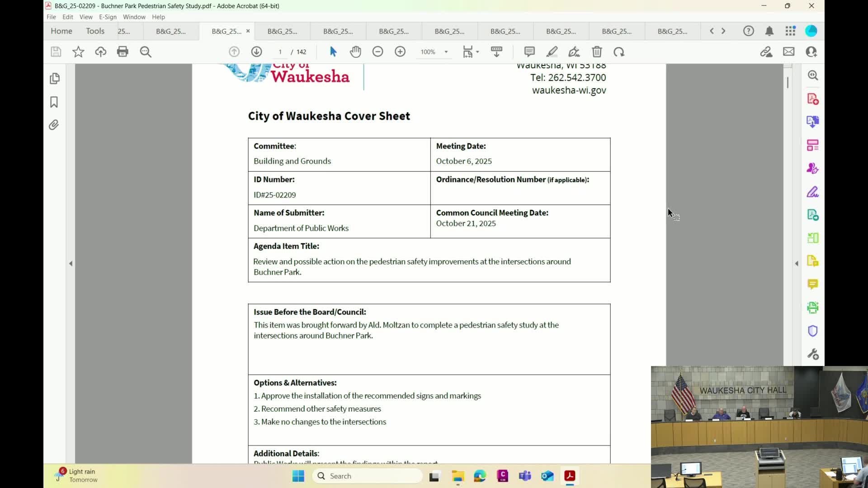The width and height of the screenshot is (868, 488).
Task: Select the Highlight text pen tool
Action: 552,52
